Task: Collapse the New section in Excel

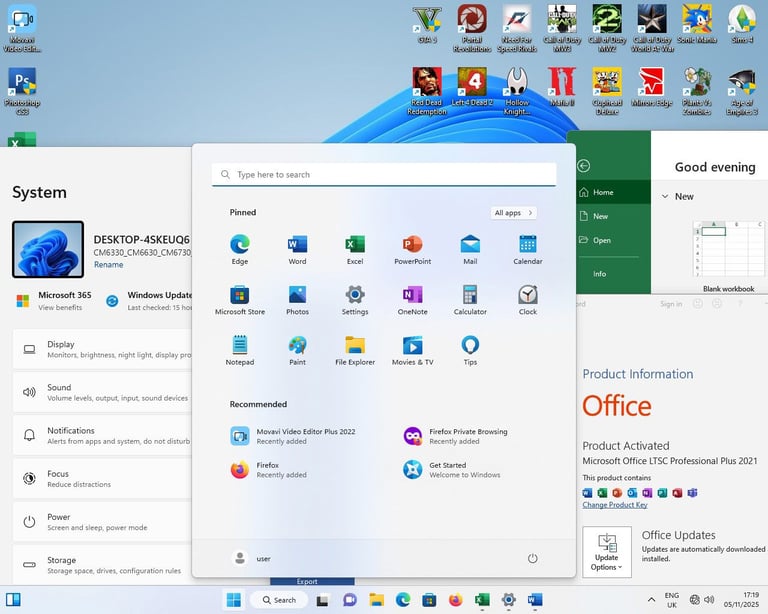Action: click(x=666, y=197)
